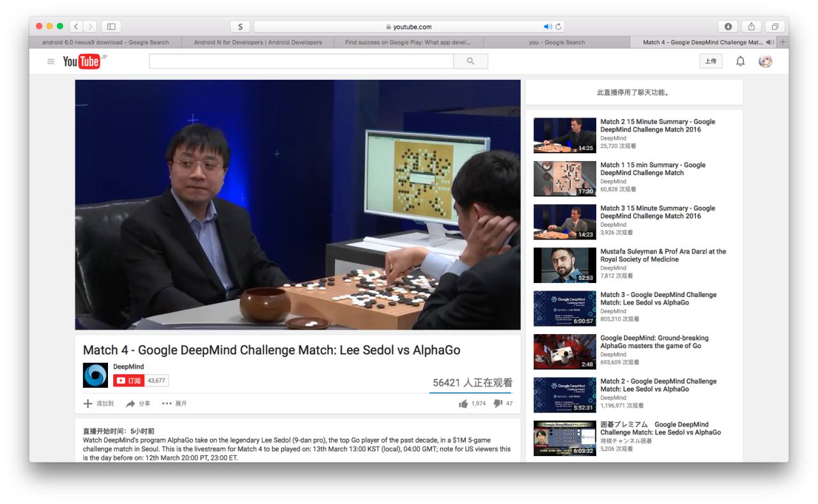Go to YouTube home via logo
Viewport: 818px width, 504px height.
click(x=81, y=61)
